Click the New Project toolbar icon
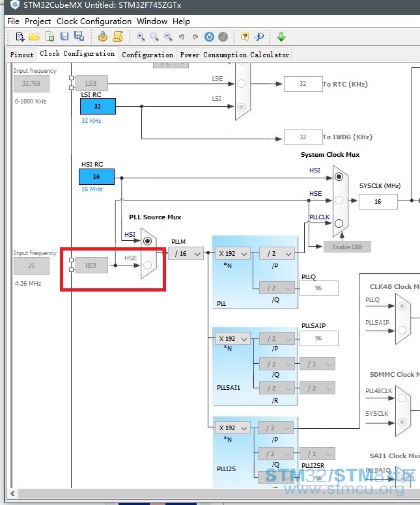This screenshot has height=505, width=420. click(x=20, y=36)
